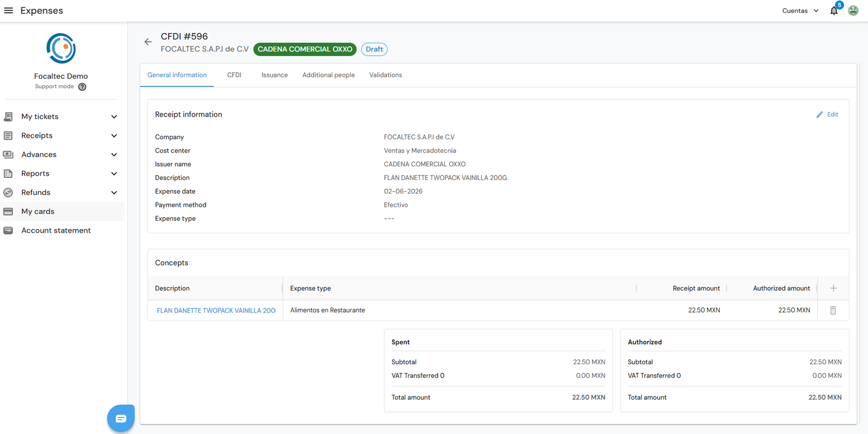Click the Authorized total amount 22.50 MXN
868x434 pixels.
coord(825,398)
